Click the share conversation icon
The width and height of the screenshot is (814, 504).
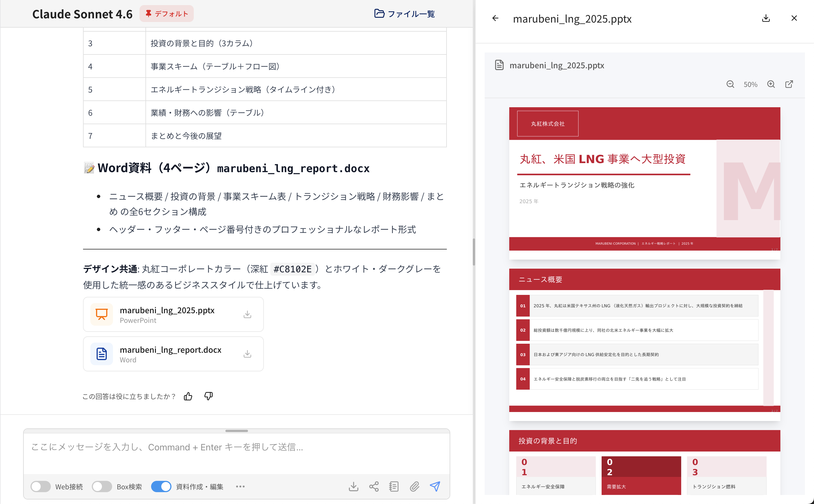(x=373, y=486)
